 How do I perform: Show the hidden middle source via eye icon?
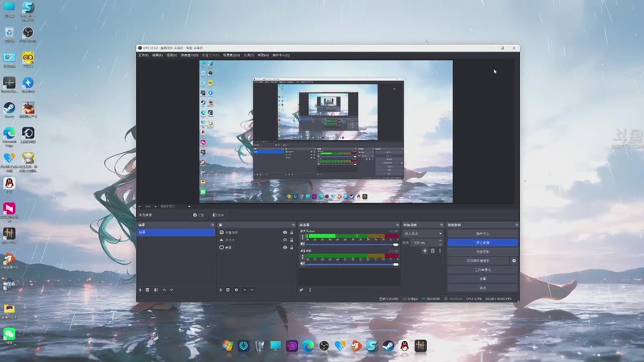[x=285, y=240]
